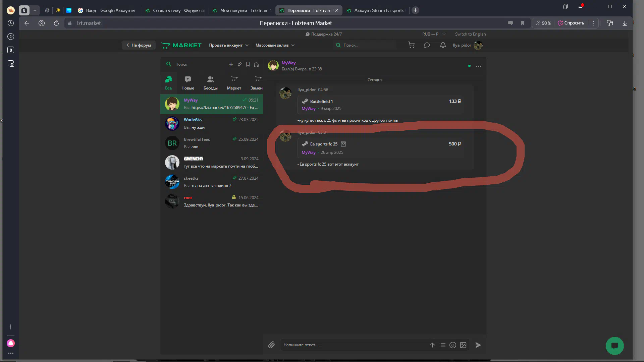The width and height of the screenshot is (644, 362).
Task: Open green support chat bubble widget
Action: click(x=615, y=346)
